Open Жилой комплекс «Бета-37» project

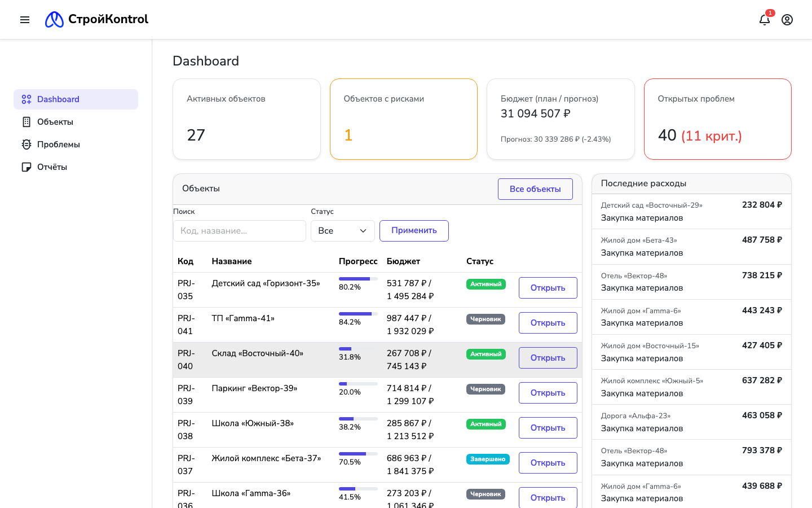coord(548,463)
